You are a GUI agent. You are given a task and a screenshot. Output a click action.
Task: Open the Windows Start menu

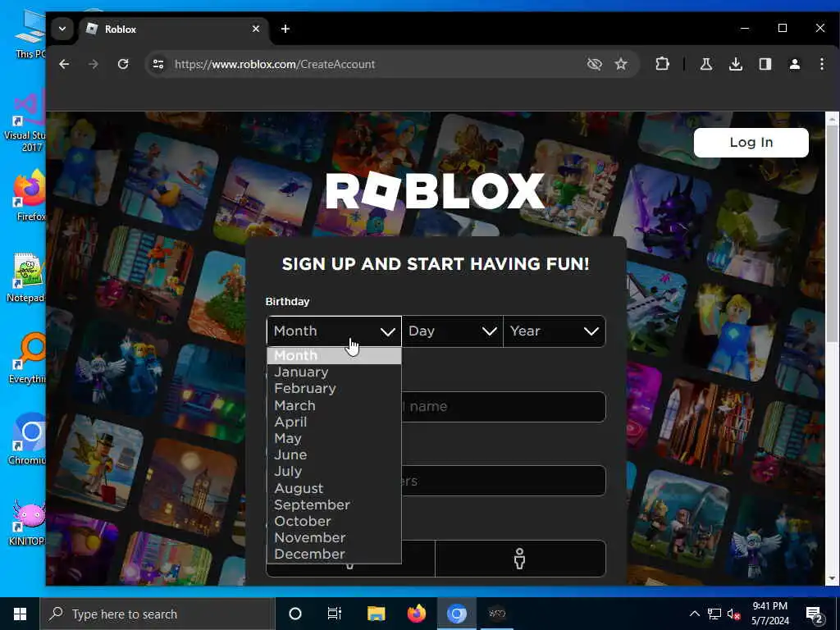click(20, 614)
